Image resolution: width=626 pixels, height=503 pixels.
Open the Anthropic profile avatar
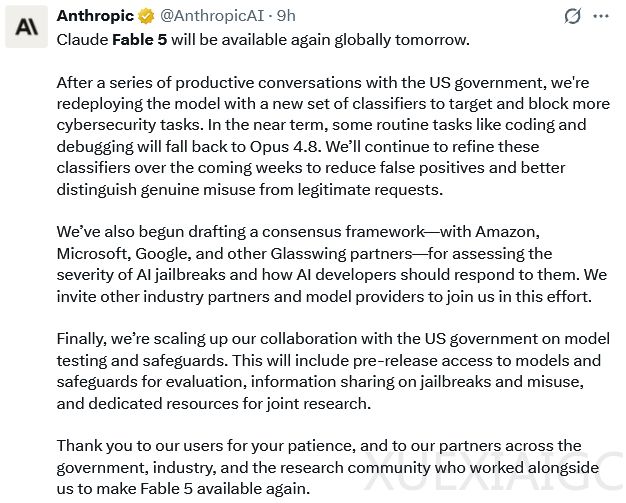[x=26, y=27]
